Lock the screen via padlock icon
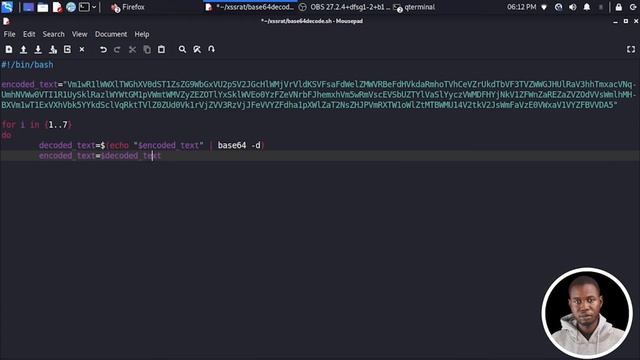This screenshot has height=360, width=640. pos(619,7)
